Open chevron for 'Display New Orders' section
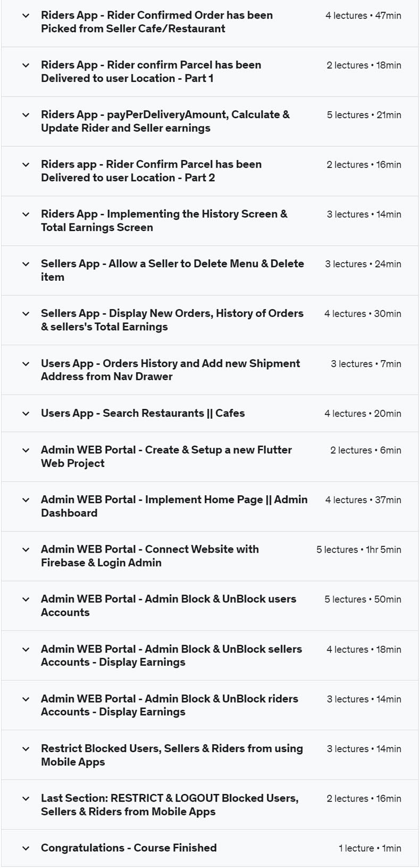The height and width of the screenshot is (868, 420). point(26,314)
